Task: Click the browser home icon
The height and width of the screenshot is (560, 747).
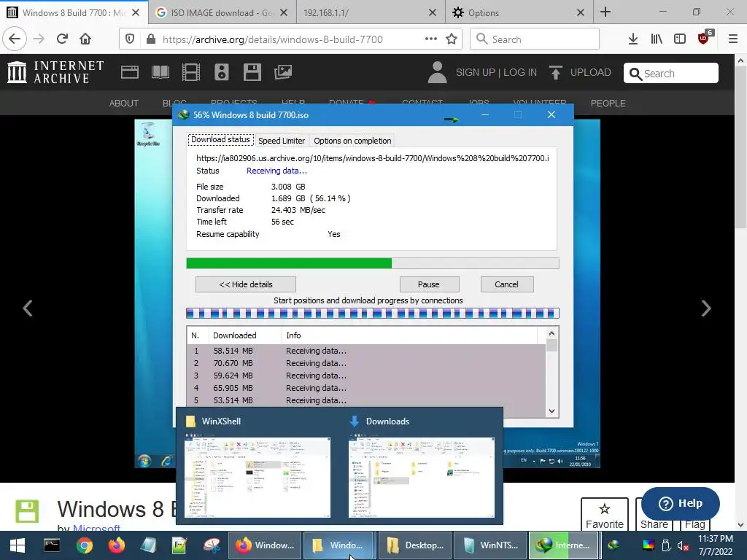Action: click(85, 39)
